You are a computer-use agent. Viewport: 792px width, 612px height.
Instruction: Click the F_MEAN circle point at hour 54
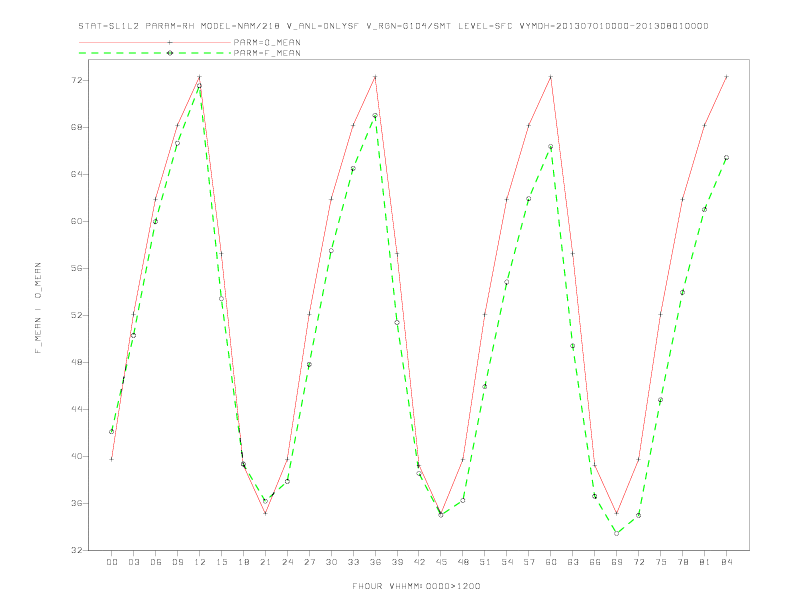tap(507, 282)
